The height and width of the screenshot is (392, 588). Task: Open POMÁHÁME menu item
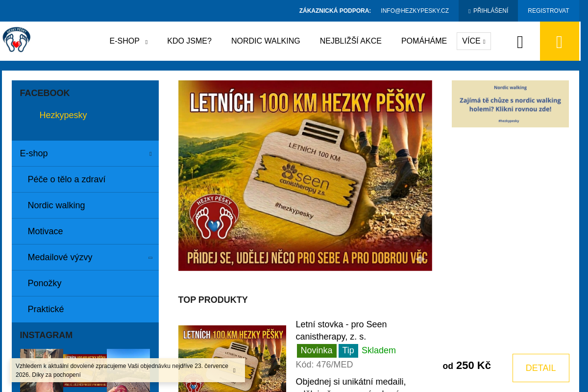[x=424, y=41]
